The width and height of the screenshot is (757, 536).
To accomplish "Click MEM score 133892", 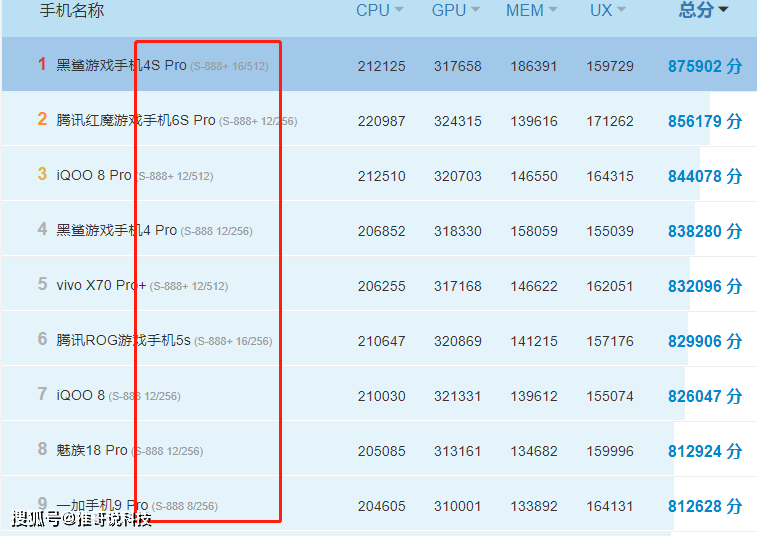I will click(x=534, y=507).
